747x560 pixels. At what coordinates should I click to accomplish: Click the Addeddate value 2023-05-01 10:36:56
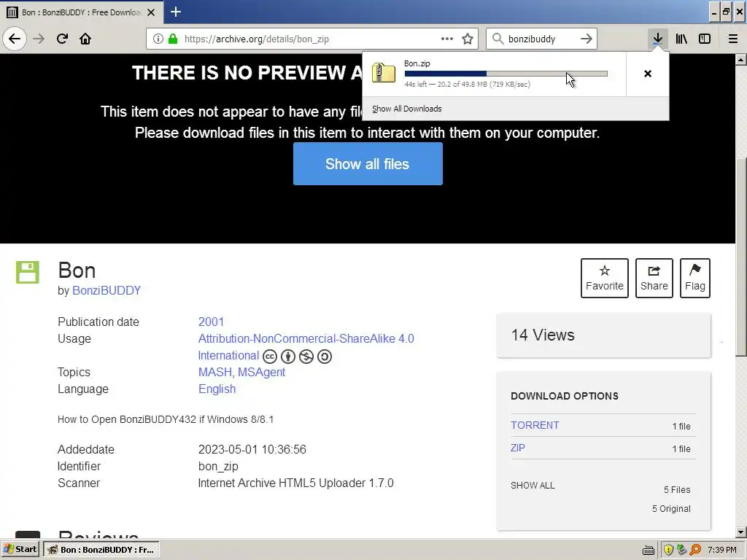pyautogui.click(x=252, y=449)
